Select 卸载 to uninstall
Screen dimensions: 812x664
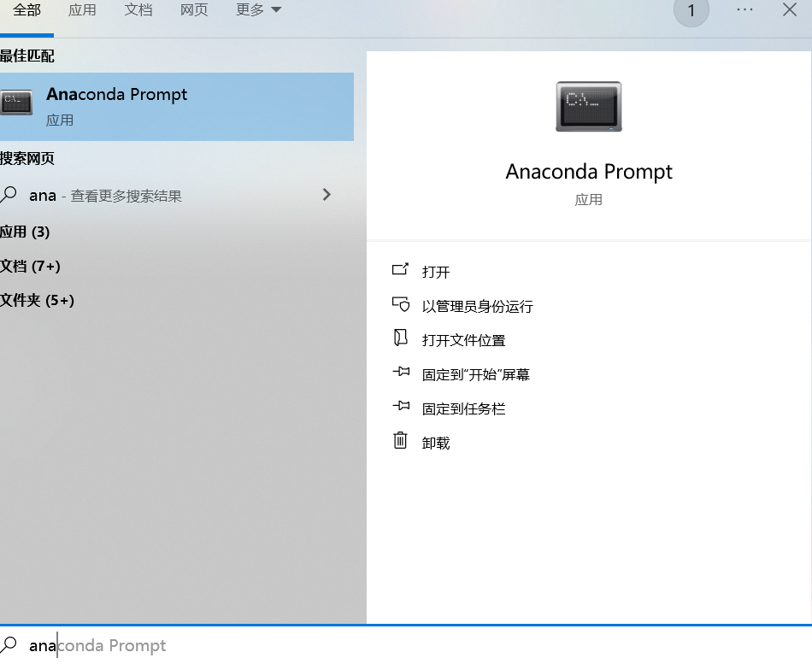pos(436,443)
